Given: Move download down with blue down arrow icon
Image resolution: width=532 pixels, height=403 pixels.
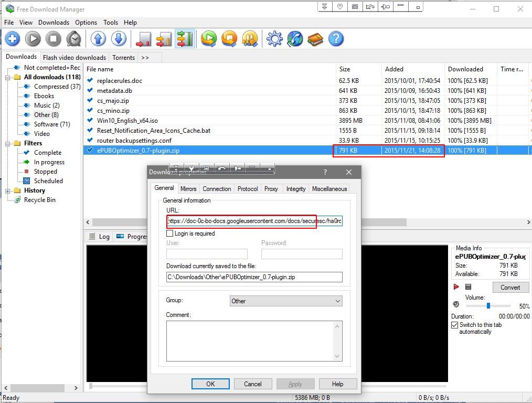Looking at the screenshot, I should coord(119,39).
